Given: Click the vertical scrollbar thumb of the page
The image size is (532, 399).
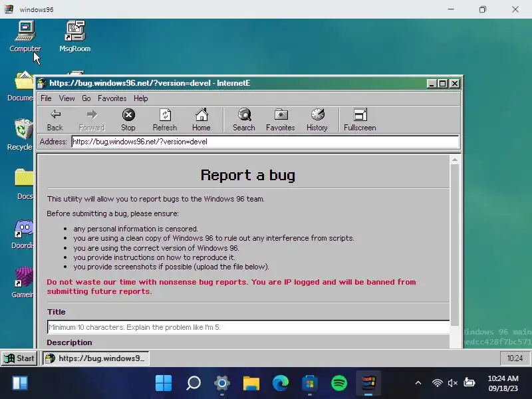Looking at the screenshot, I should (455, 245).
